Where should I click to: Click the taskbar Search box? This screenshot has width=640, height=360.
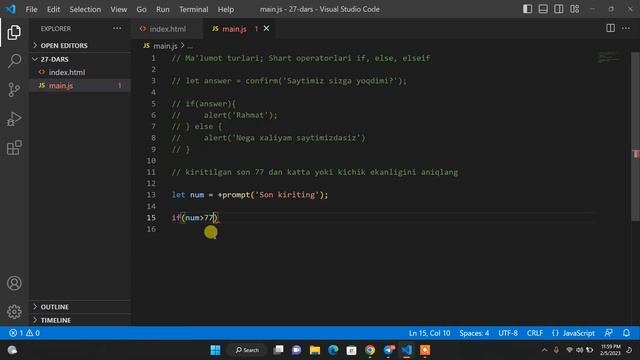coord(247,350)
